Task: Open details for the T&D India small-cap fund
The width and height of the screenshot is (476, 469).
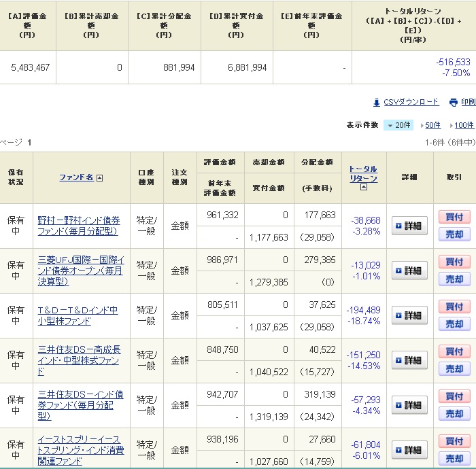Action: [x=409, y=315]
